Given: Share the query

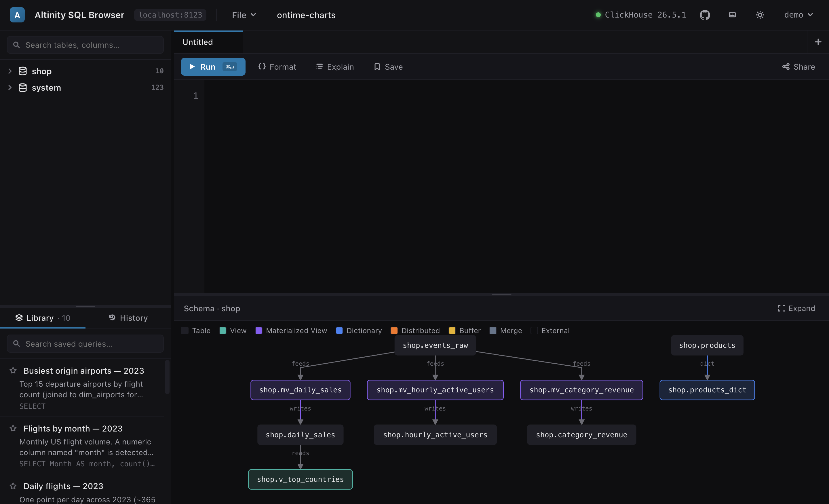Looking at the screenshot, I should coord(798,66).
